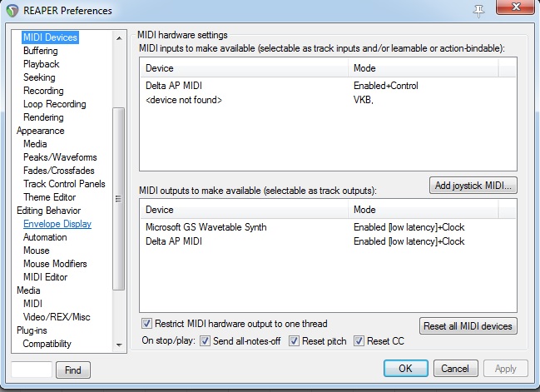Open Loop Recording preferences
Image resolution: width=540 pixels, height=392 pixels.
(x=55, y=104)
